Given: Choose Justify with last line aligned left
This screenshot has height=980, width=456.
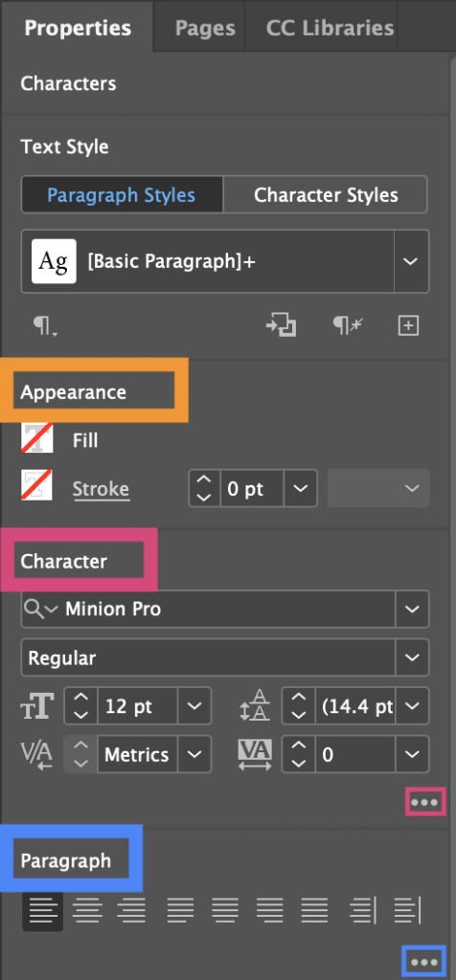Looking at the screenshot, I should tap(181, 910).
